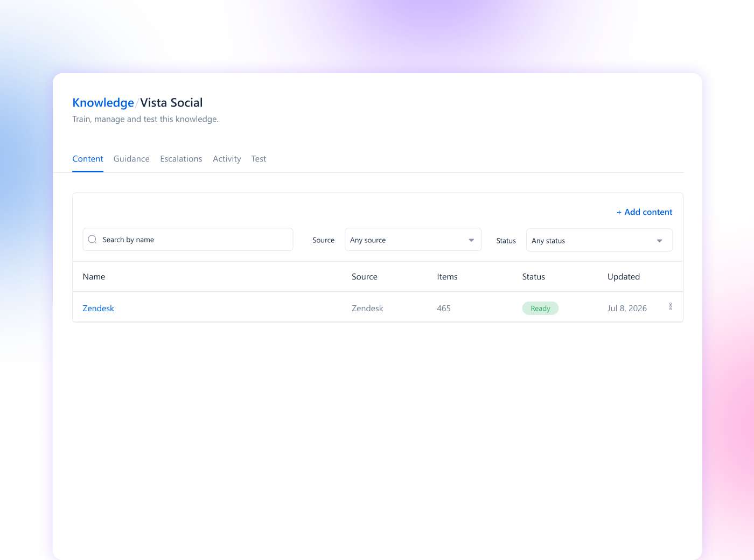Image resolution: width=754 pixels, height=560 pixels.
Task: Click the Vista Social page title
Action: [x=171, y=103]
